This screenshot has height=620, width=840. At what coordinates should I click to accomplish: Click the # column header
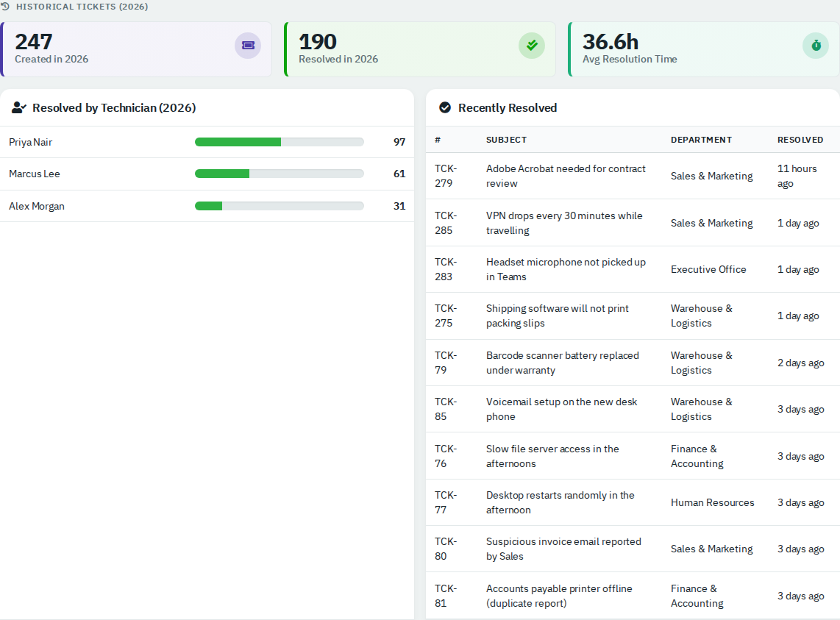coord(438,140)
